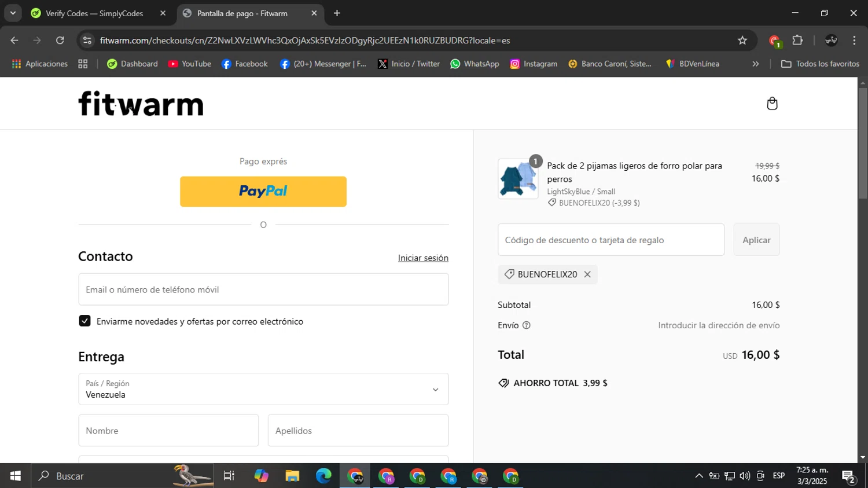Open the Banco Caroní bookmark

(x=610, y=64)
